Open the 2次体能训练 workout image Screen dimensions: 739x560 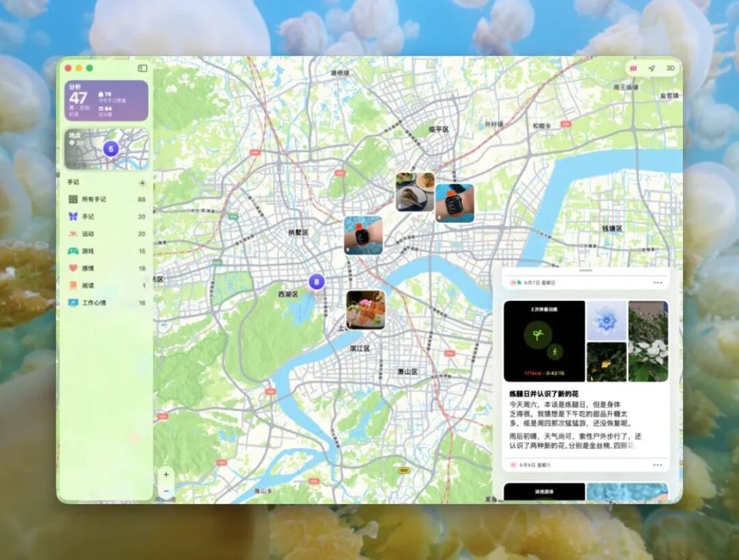point(544,341)
